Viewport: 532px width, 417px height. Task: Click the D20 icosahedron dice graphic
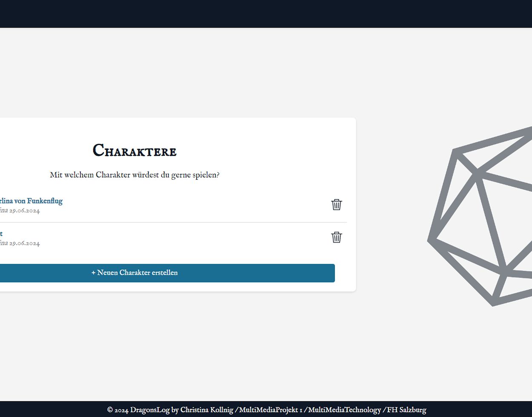[x=481, y=217]
